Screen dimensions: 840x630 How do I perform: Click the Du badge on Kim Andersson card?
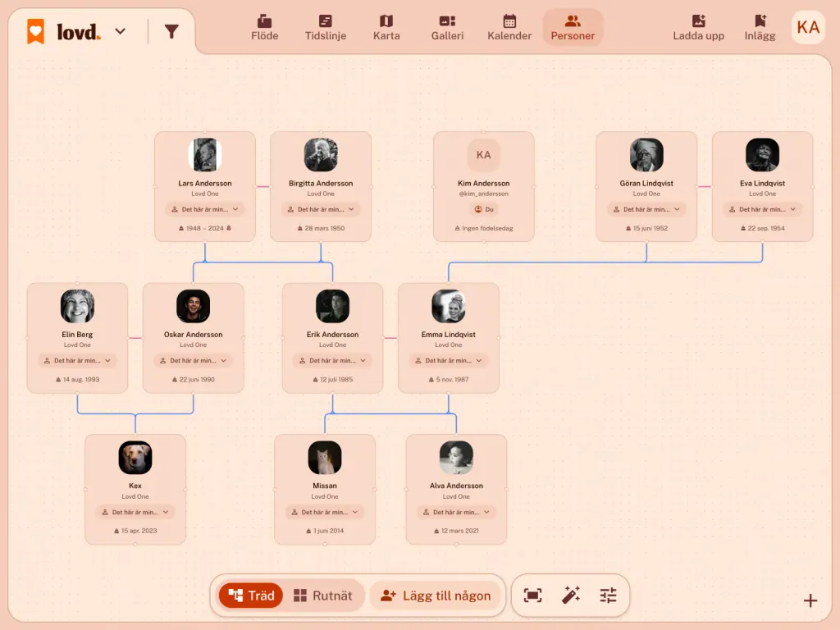[x=484, y=209]
